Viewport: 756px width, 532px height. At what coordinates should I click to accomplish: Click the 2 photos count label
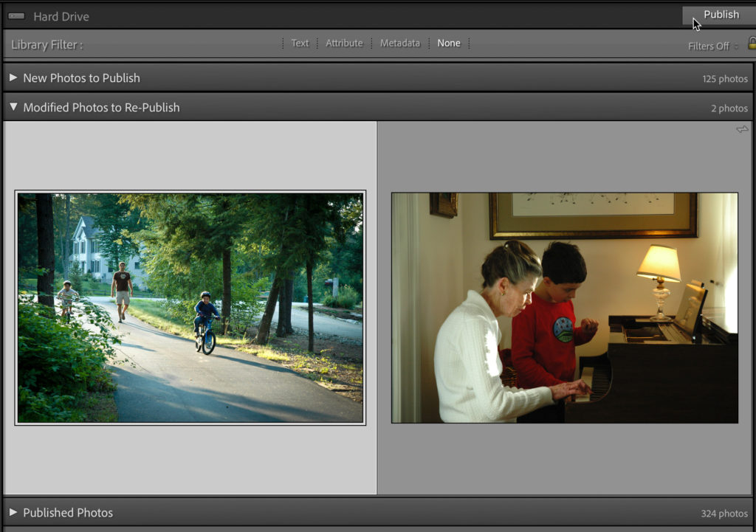(x=729, y=108)
